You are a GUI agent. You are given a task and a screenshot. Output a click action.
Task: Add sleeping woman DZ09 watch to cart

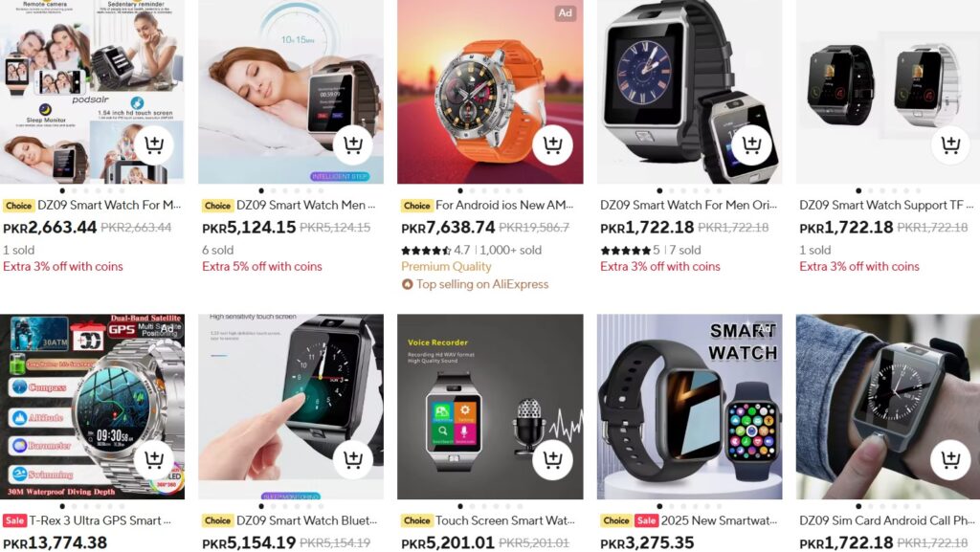click(353, 144)
